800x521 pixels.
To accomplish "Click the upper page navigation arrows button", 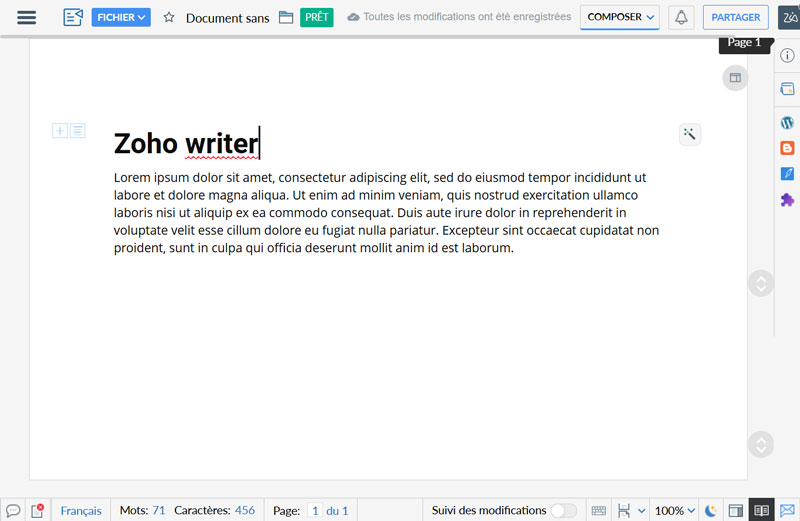I will [761, 283].
